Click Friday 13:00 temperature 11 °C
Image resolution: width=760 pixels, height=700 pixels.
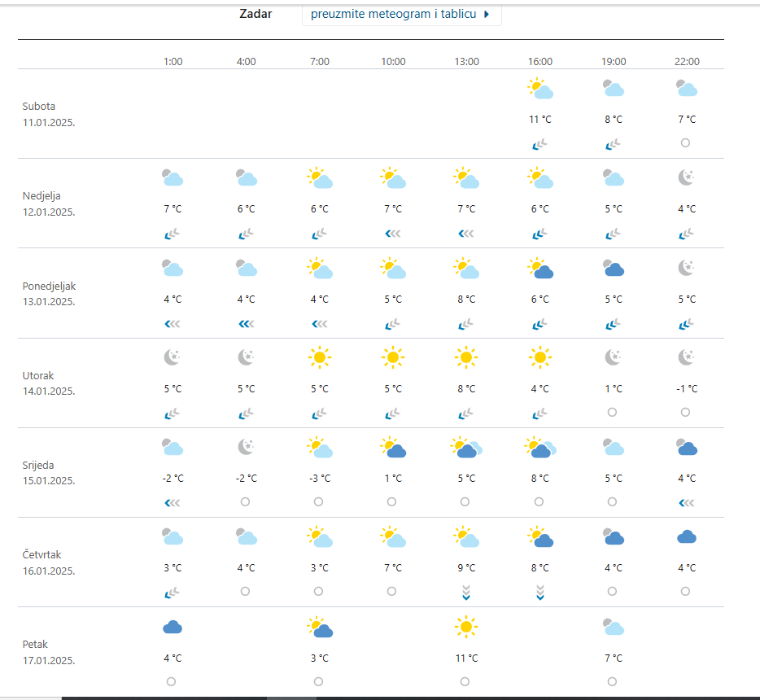click(x=466, y=658)
